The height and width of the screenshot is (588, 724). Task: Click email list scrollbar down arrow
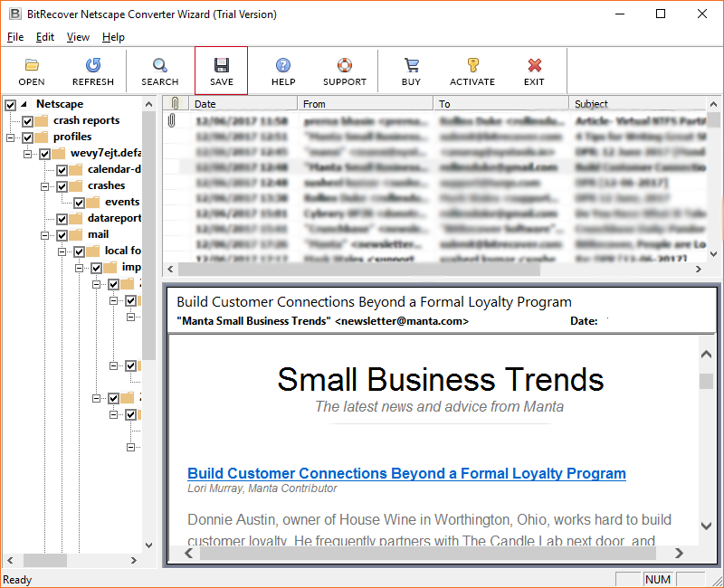713,254
